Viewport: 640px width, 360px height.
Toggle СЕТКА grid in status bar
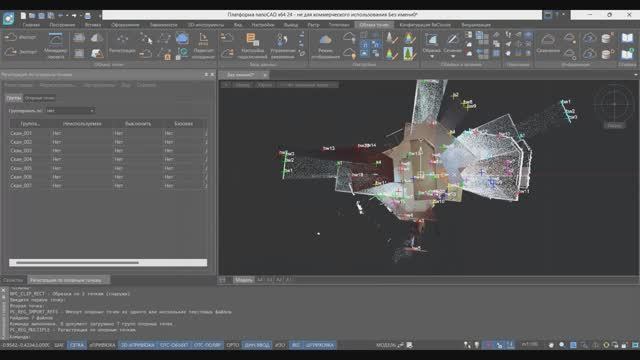click(x=76, y=345)
